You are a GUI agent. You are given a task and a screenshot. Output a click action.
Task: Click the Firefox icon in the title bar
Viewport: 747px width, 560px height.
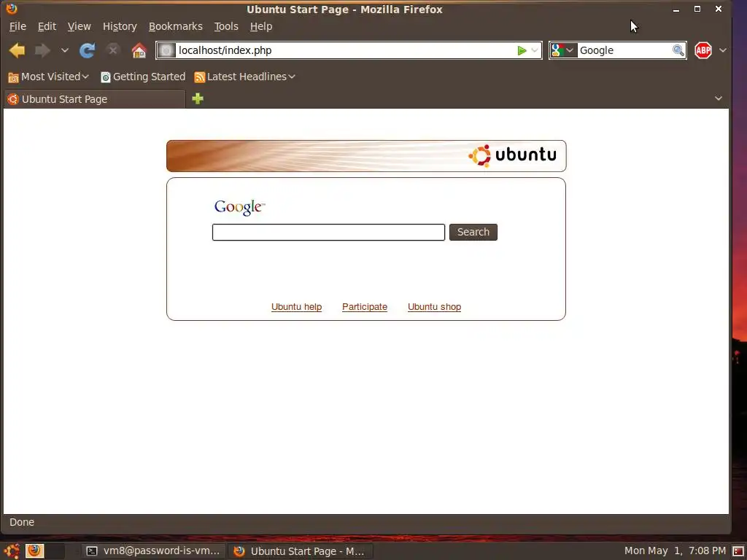[x=12, y=9]
